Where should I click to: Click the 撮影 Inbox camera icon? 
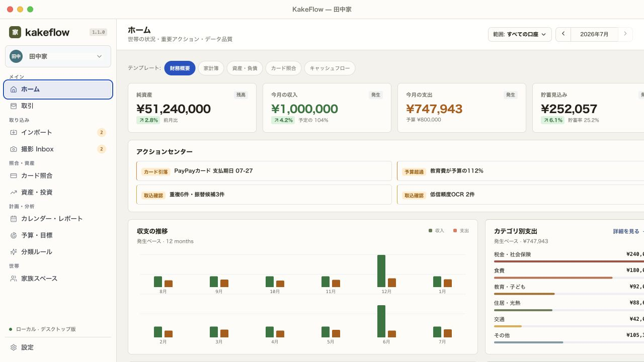click(x=14, y=149)
